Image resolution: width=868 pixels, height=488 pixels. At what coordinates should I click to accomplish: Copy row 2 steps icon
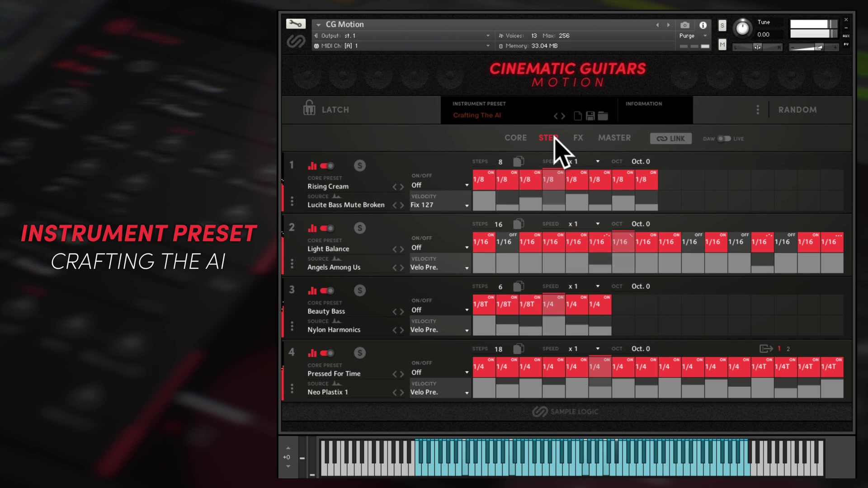tap(519, 224)
